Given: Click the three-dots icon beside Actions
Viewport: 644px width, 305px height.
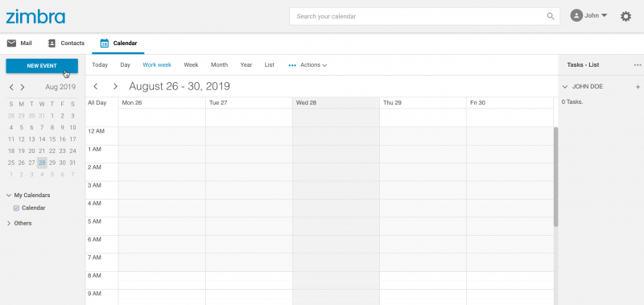Looking at the screenshot, I should coord(292,65).
